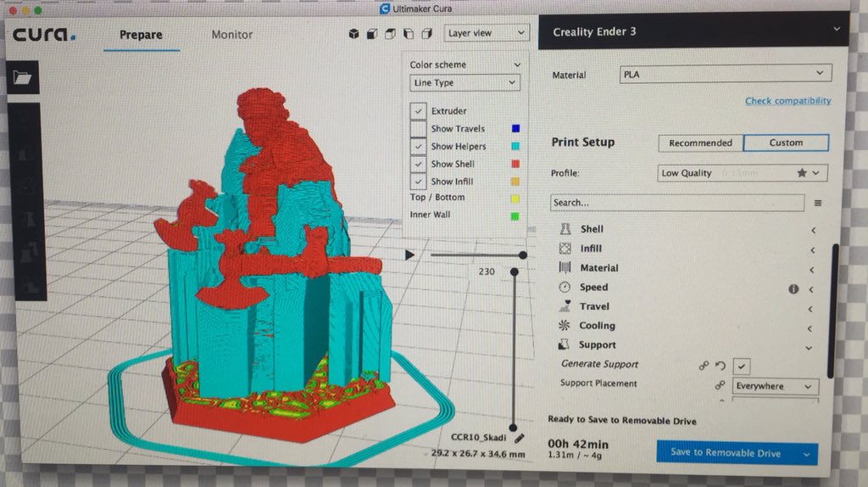868x487 pixels.
Task: Switch to the Monitor tab
Action: (x=232, y=34)
